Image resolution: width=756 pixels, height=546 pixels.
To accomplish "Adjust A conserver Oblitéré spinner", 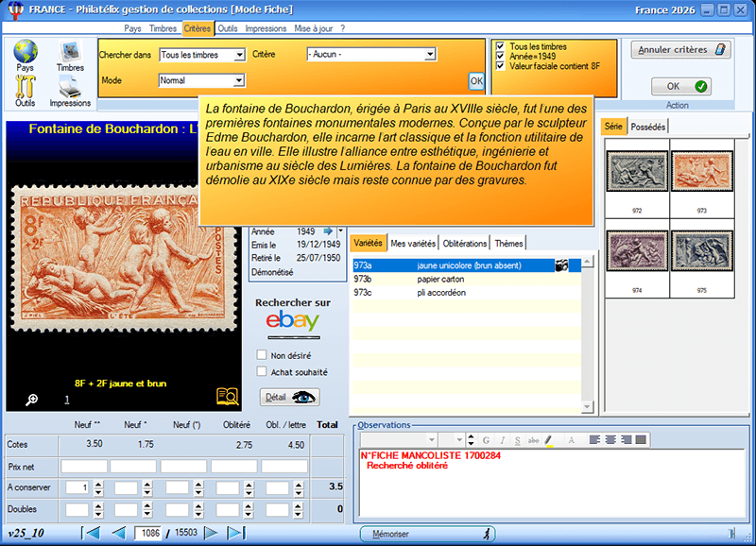I will (249, 488).
